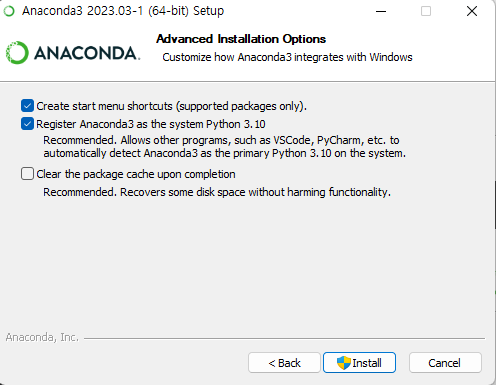Start installation with the Install button
This screenshot has height=385, width=496.
coord(359,363)
